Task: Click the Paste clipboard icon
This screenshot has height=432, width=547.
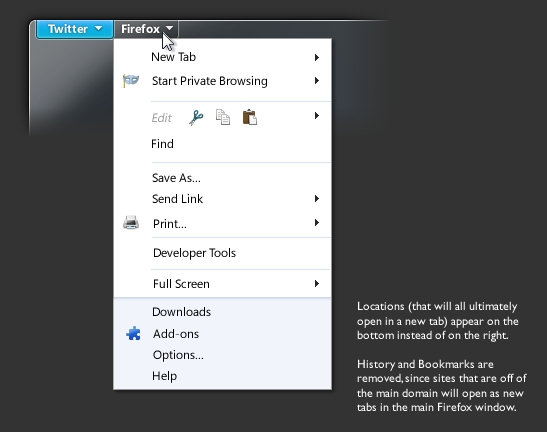Action: click(250, 117)
